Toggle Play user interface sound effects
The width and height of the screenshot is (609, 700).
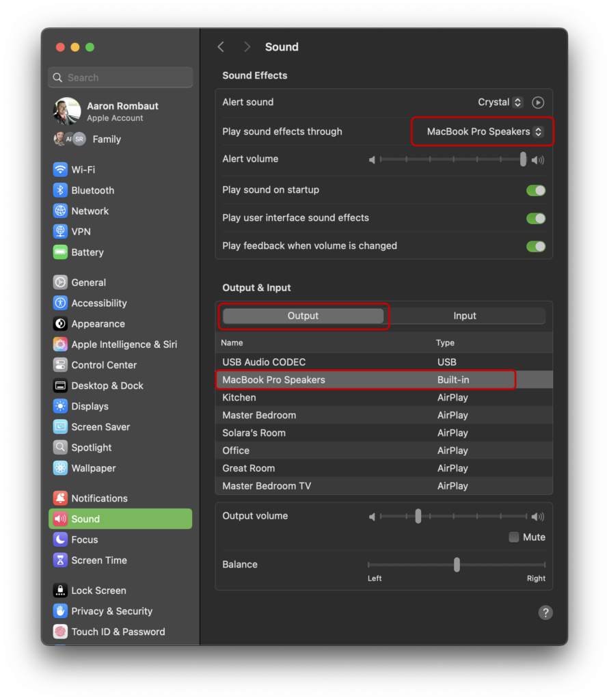(536, 218)
